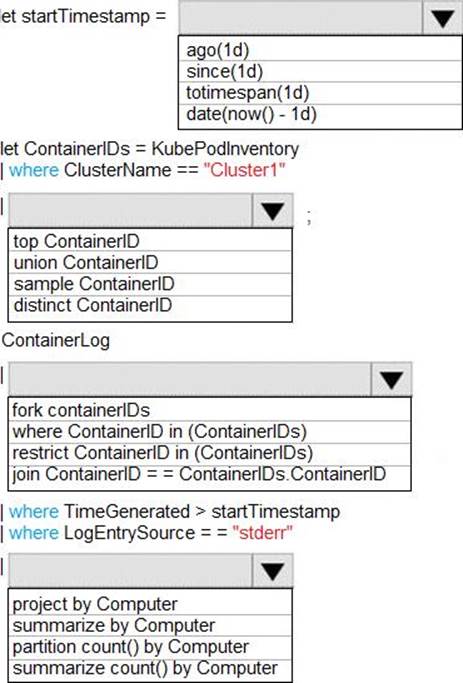The height and width of the screenshot is (683, 463).
Task: Pick sample ContainerID from list
Action: [150, 284]
